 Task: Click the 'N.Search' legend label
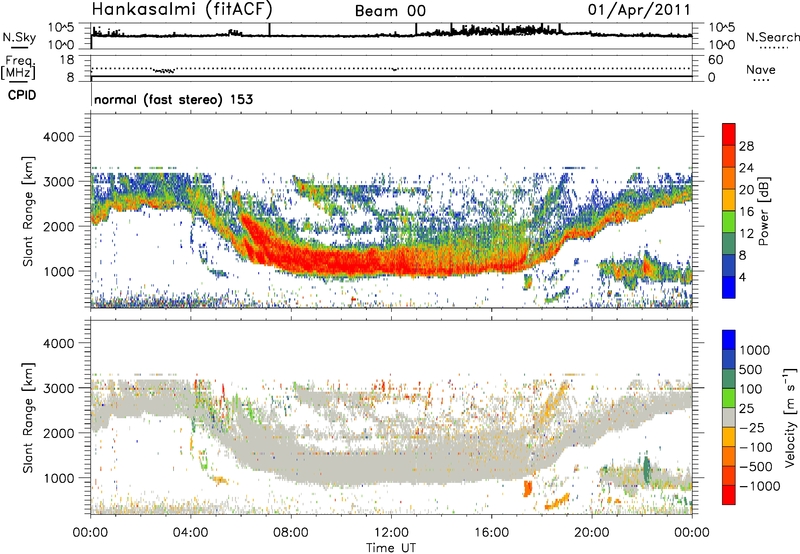pyautogui.click(x=772, y=37)
